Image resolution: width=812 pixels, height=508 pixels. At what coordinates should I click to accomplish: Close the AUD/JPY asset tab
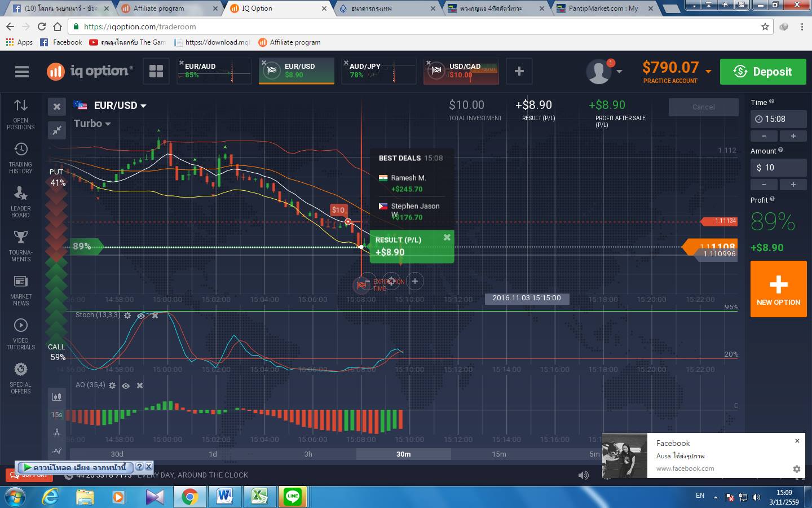click(346, 63)
